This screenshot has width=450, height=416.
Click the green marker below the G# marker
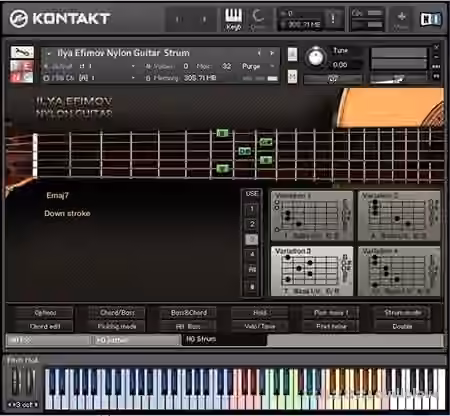[266, 160]
